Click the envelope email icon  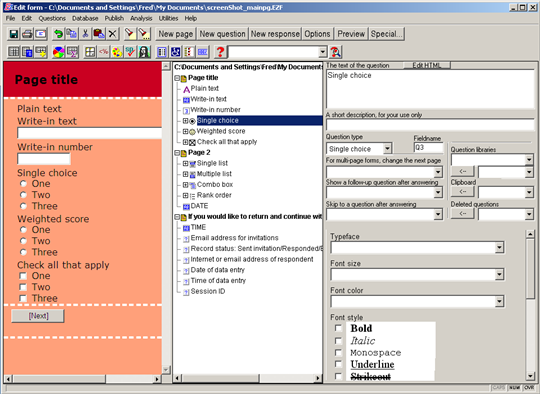tap(41, 34)
